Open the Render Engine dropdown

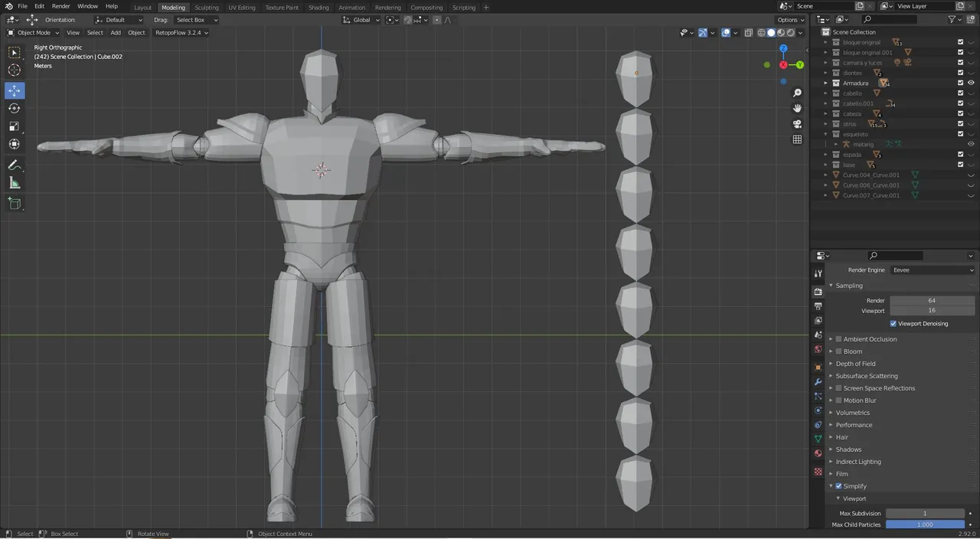point(933,270)
